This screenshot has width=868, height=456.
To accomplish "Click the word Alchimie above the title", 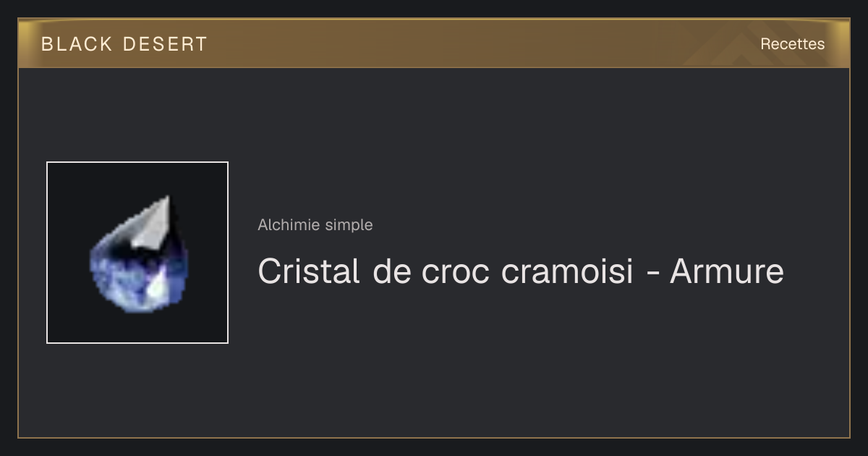I will tap(289, 224).
